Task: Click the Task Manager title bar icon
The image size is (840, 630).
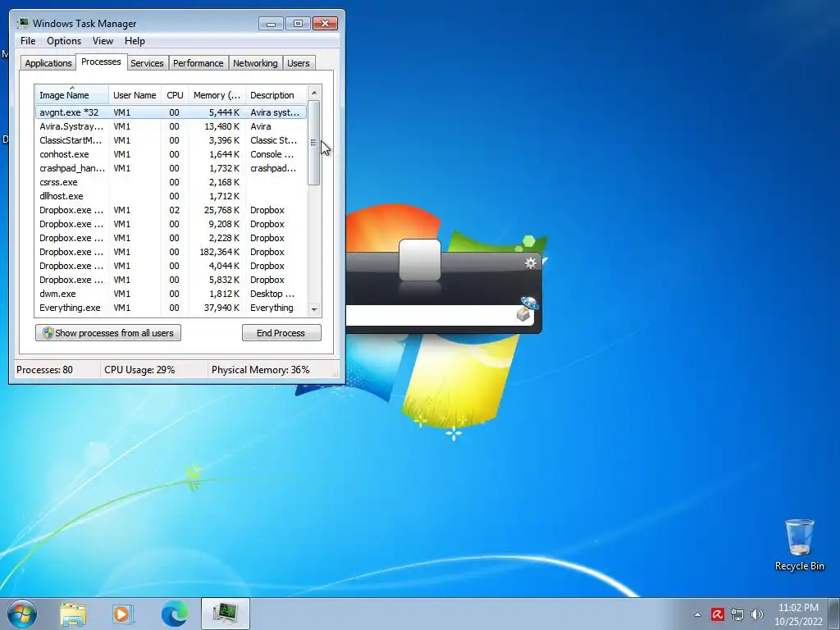Action: coord(22,23)
